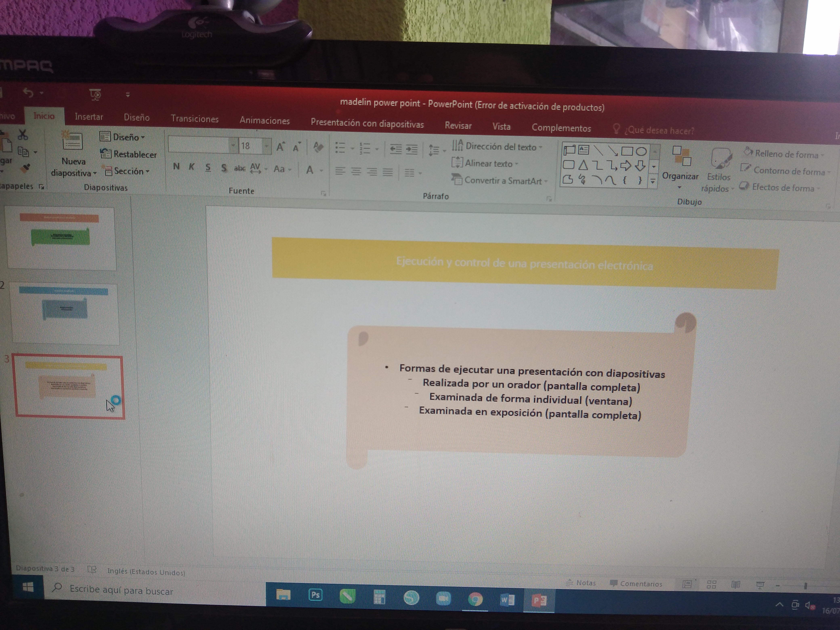Open the Windows Start button
This screenshot has height=630, width=840.
coord(28,587)
